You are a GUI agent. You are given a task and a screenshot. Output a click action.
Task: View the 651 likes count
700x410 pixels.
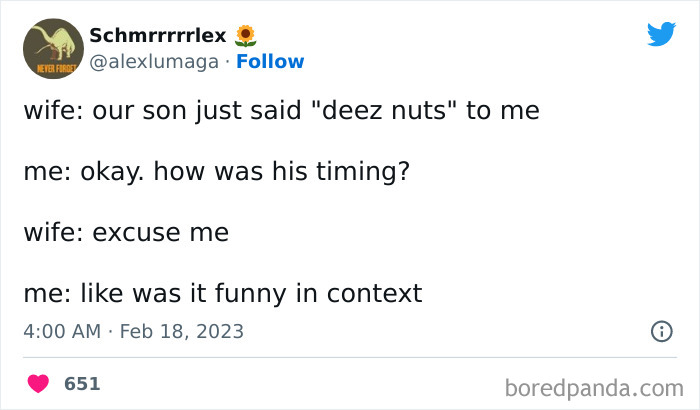click(x=82, y=383)
